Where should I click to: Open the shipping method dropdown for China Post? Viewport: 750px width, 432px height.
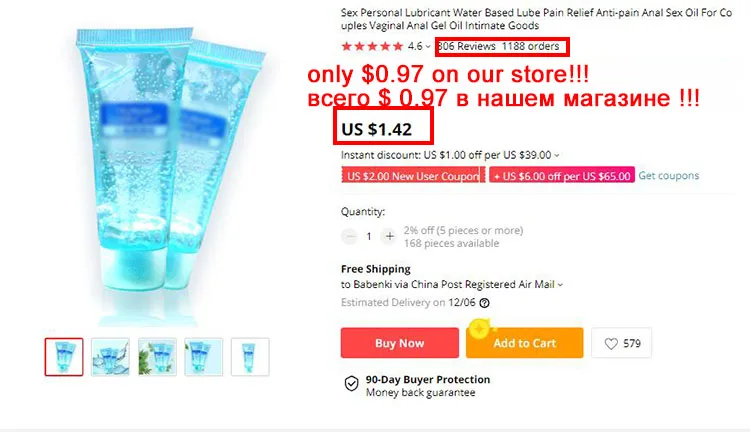pyautogui.click(x=560, y=285)
